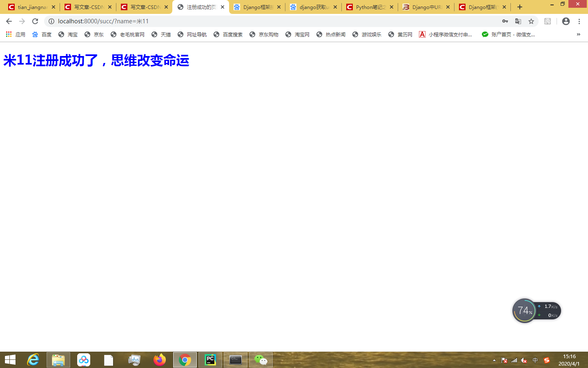The image size is (588, 368).
Task: Click the browser Back button
Action: 8,21
